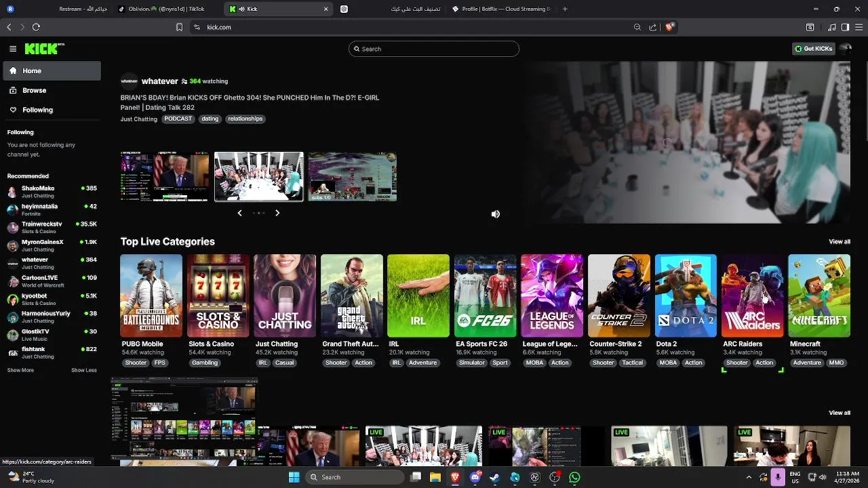Open Browse in the Kick sidebar
The width and height of the screenshot is (868, 488).
52,90
